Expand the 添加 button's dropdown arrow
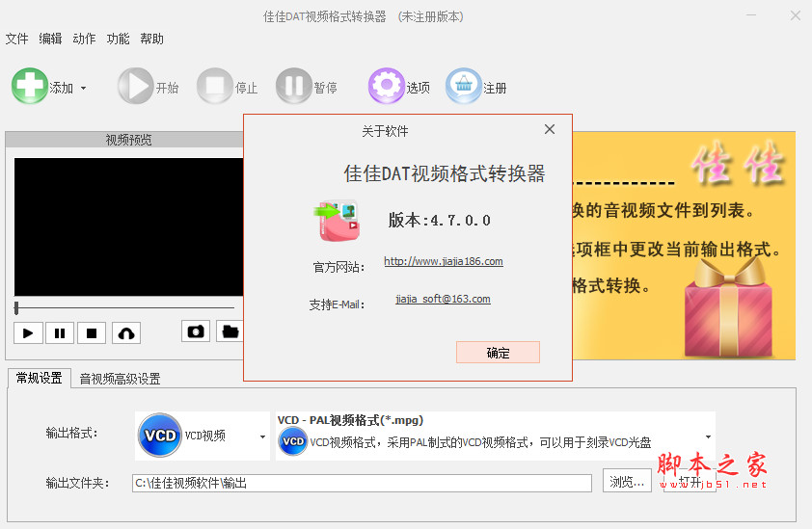The width and height of the screenshot is (812, 529). tap(83, 89)
